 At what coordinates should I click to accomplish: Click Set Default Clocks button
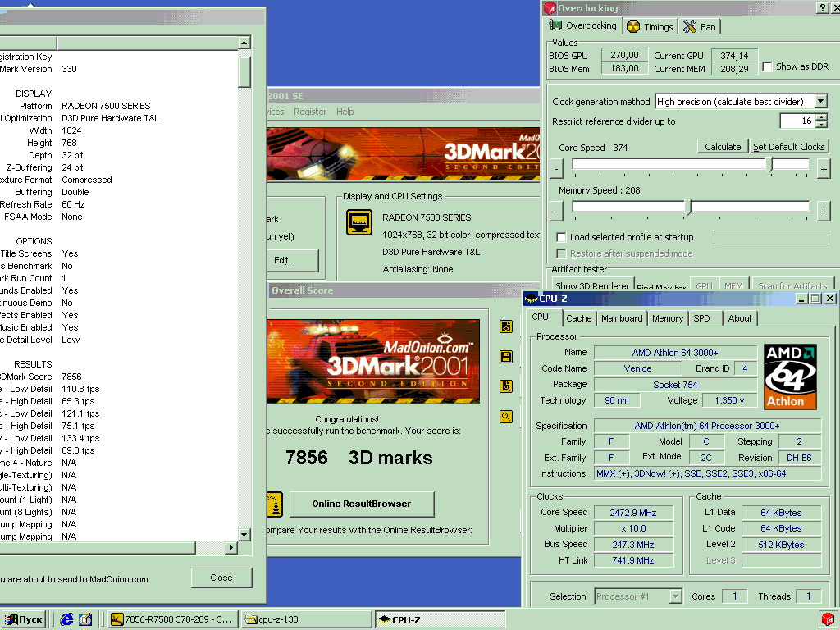pos(788,146)
